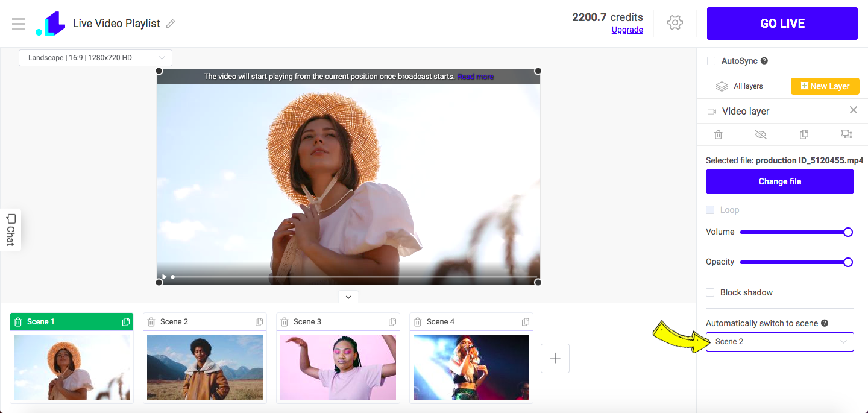Click the Live Video Playlist title
868x413 pixels.
pyautogui.click(x=116, y=24)
